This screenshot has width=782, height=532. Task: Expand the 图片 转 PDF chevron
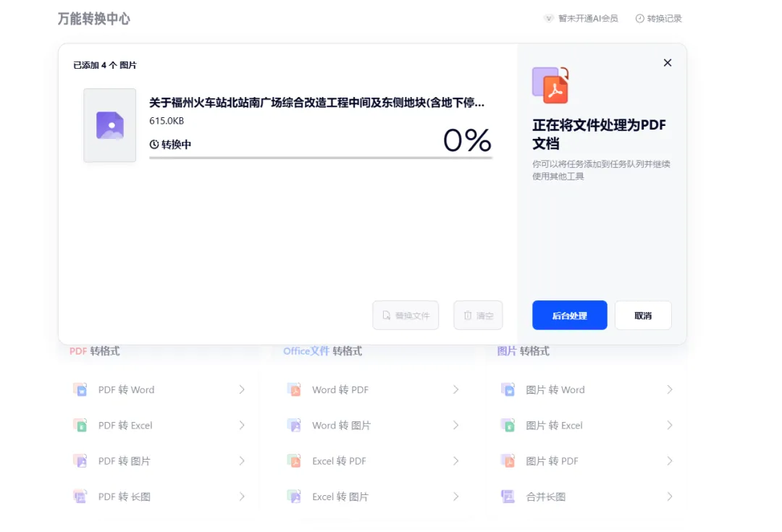[x=670, y=460]
